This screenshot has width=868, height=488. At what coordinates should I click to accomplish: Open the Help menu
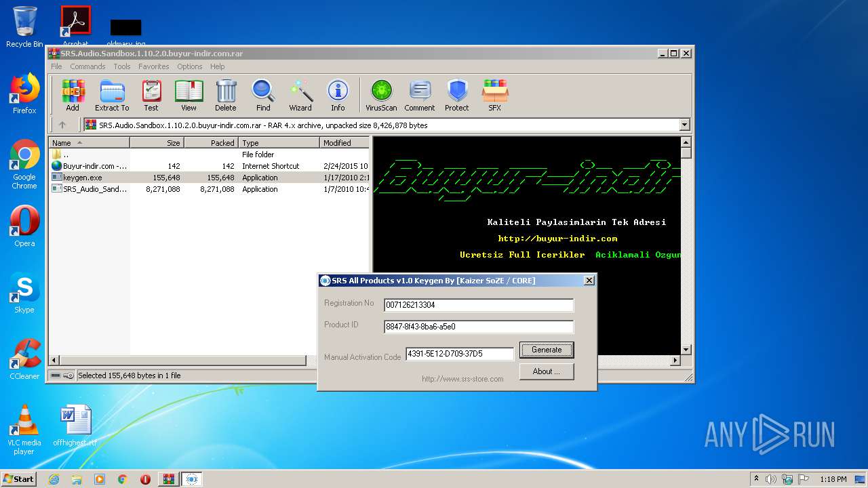[217, 66]
